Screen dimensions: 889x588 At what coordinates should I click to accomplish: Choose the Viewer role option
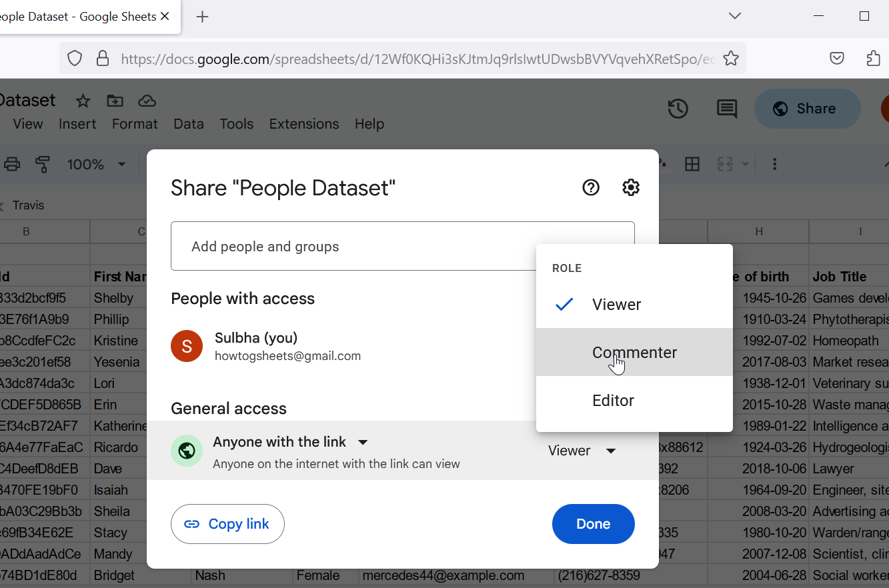click(x=634, y=305)
